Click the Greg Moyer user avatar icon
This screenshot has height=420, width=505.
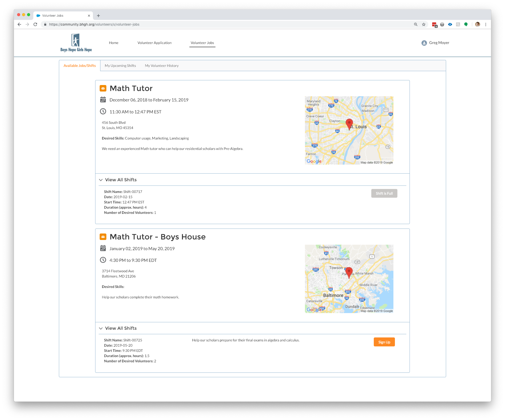click(424, 43)
